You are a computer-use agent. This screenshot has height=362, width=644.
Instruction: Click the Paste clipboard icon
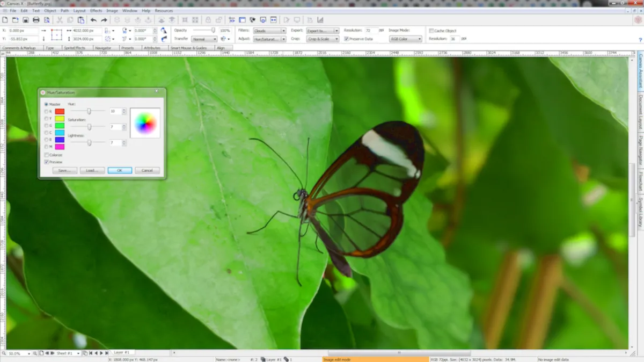point(81,20)
